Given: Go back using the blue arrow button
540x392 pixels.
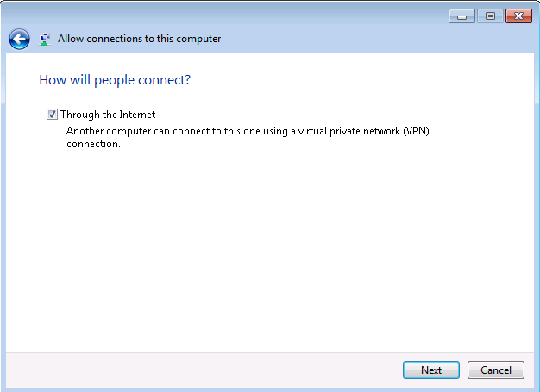Looking at the screenshot, I should point(19,39).
